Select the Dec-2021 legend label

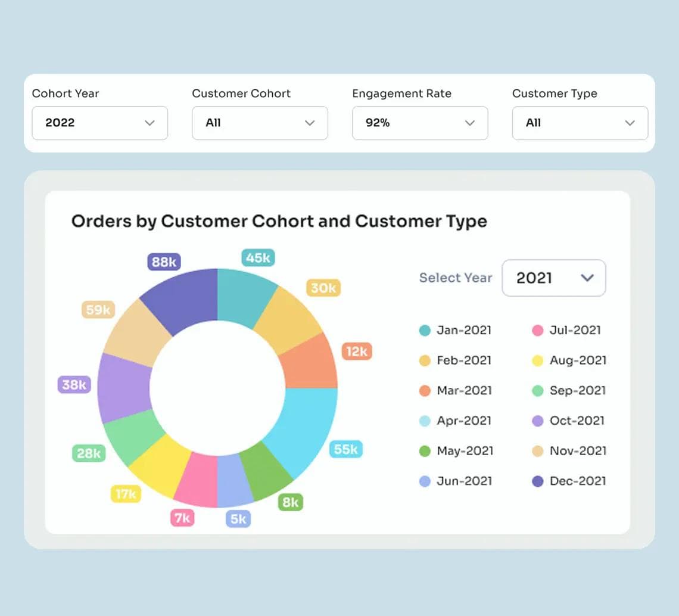click(x=578, y=481)
